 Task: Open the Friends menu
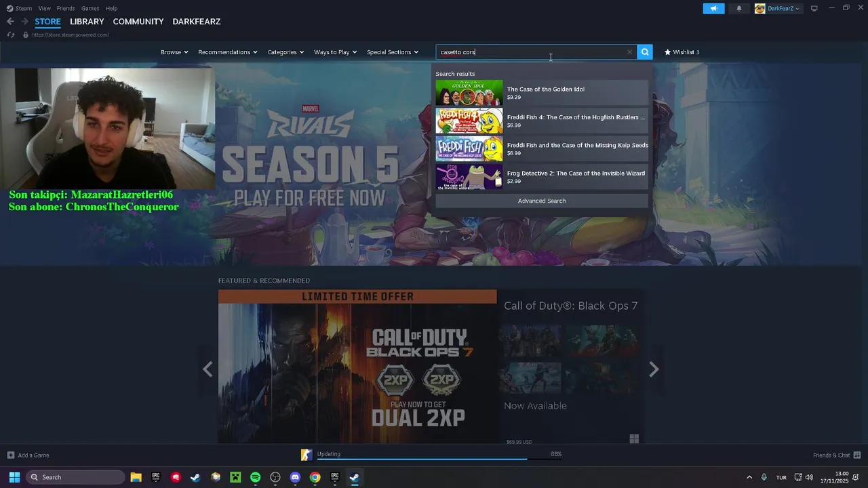click(66, 8)
